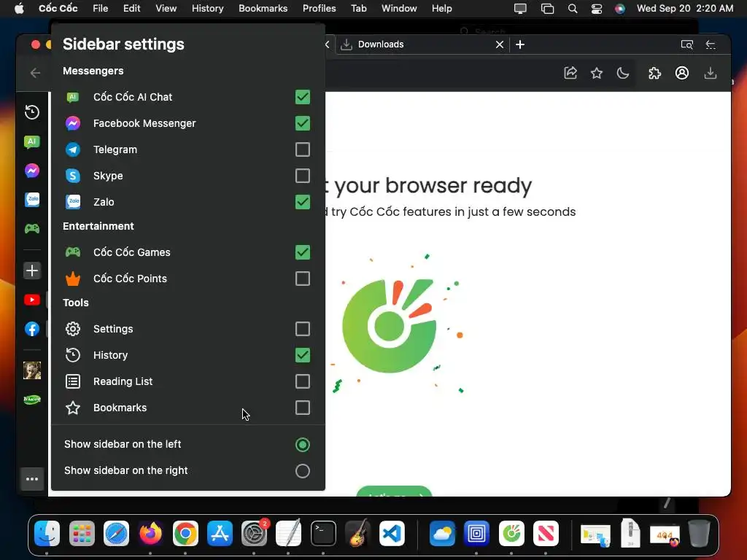The image size is (747, 560).
Task: Click the three-dots sidebar settings button
Action: pos(32,479)
